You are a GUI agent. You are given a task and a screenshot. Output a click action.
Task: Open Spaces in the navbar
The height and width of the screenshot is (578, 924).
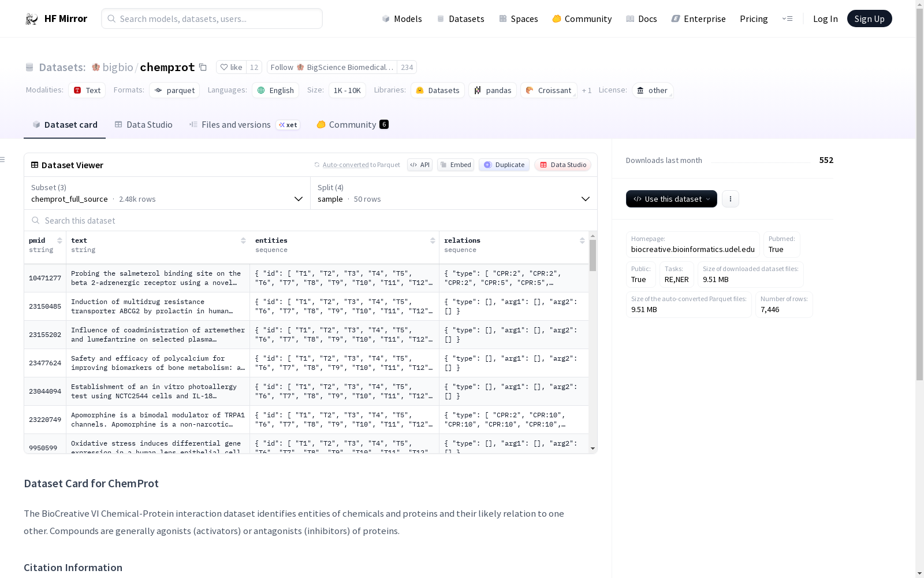518,18
